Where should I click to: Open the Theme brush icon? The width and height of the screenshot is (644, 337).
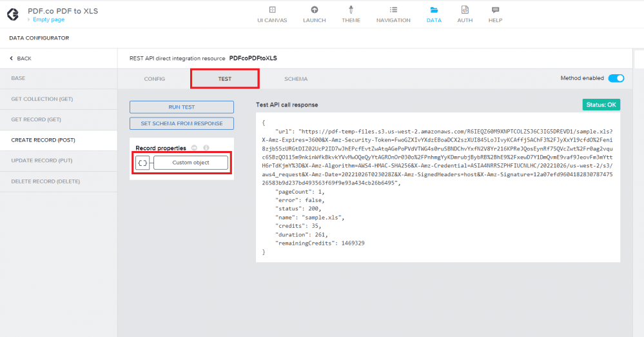coord(351,10)
